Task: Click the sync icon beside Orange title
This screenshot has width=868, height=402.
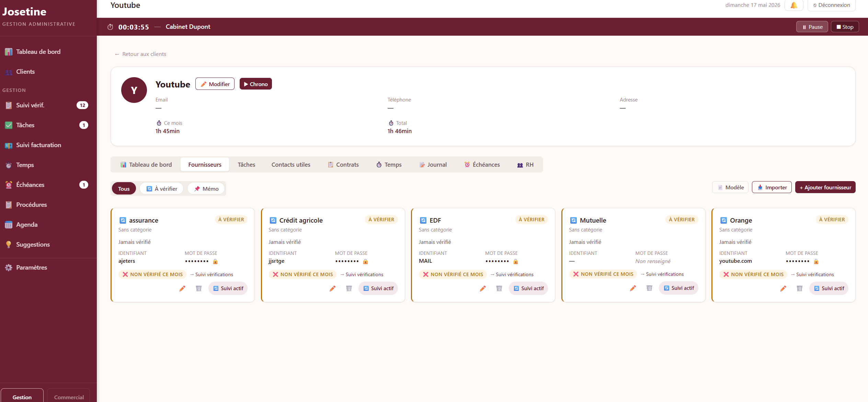Action: point(723,220)
